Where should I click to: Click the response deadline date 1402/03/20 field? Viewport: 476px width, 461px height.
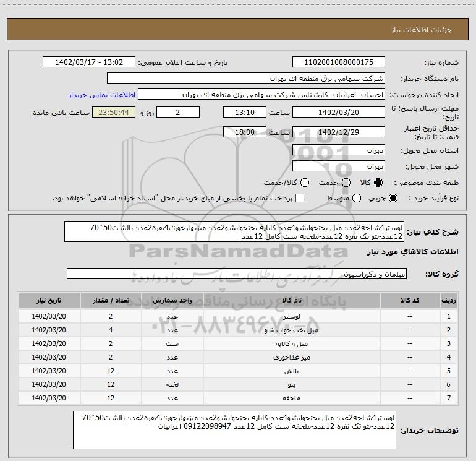tap(339, 112)
